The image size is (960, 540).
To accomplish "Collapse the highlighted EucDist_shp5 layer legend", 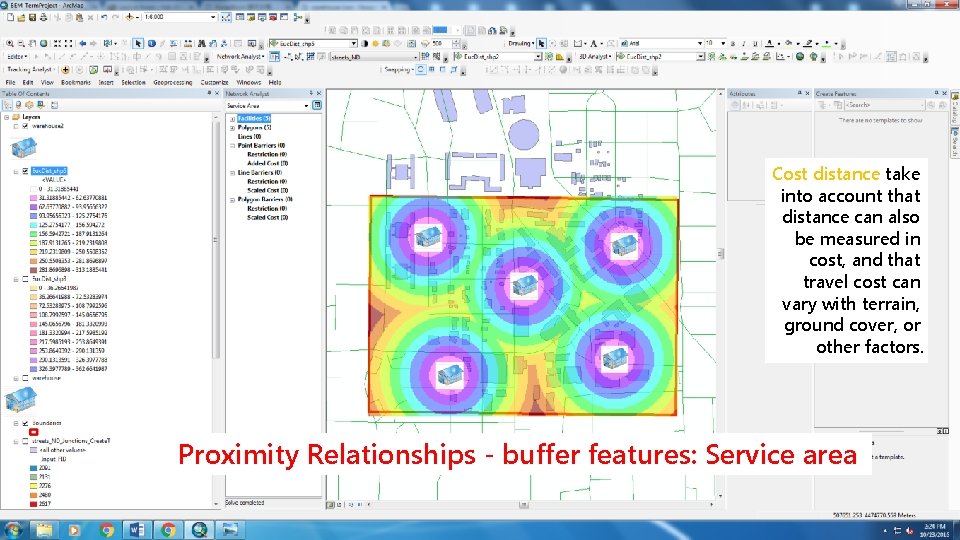I will (x=16, y=171).
